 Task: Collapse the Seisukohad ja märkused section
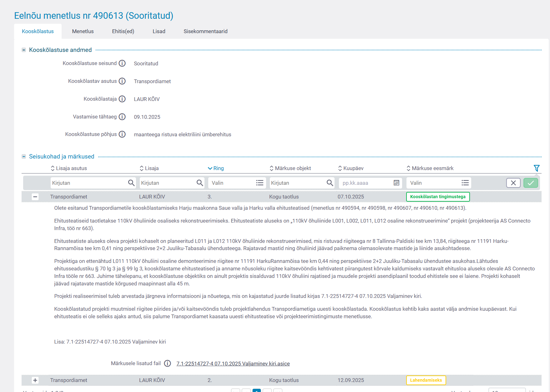click(x=24, y=157)
